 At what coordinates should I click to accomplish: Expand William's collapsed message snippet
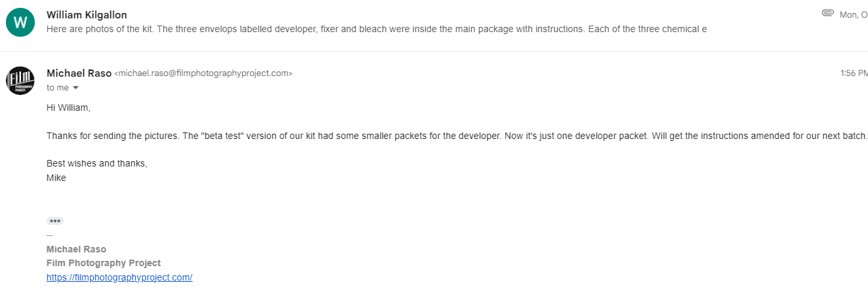(x=376, y=29)
